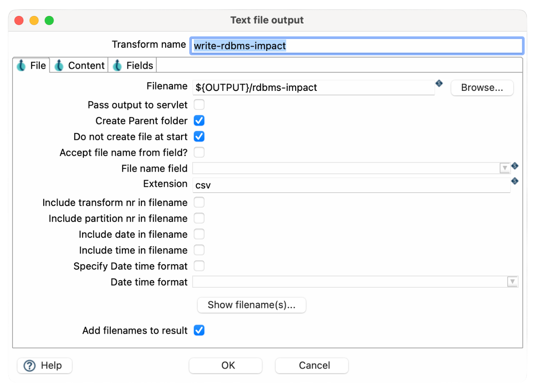The height and width of the screenshot is (392, 536).
Task: Click the Extension text field
Action: click(x=351, y=185)
